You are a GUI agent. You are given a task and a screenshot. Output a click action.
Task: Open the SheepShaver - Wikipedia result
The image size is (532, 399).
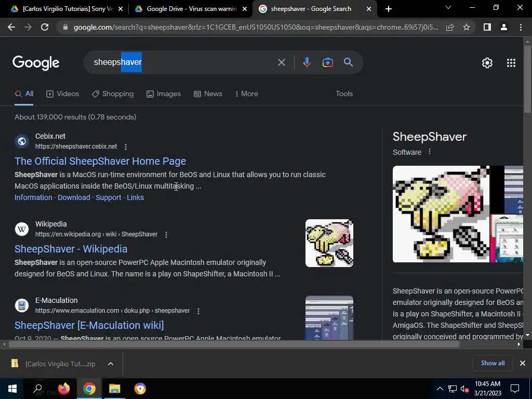71,249
